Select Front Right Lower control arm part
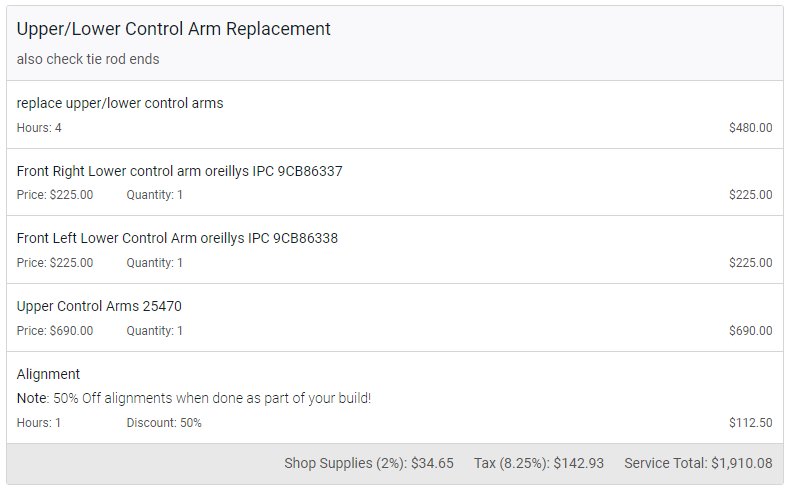Image resolution: width=791 pixels, height=492 pixels. coord(180,171)
